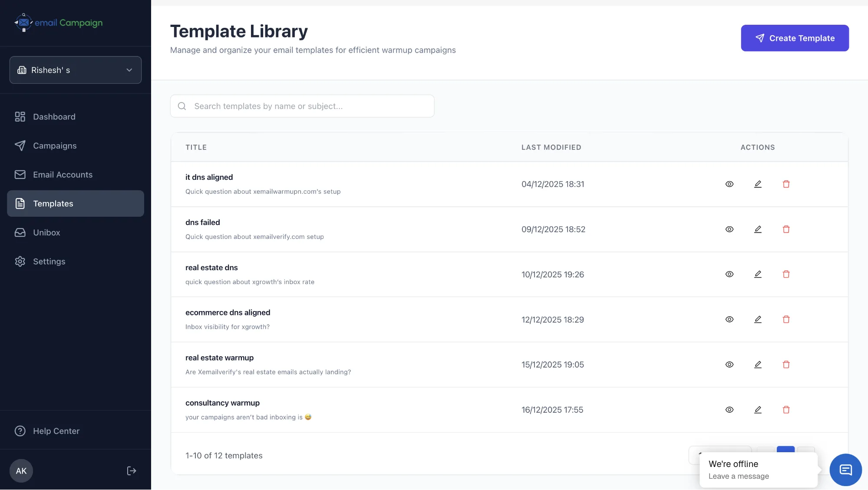The image size is (868, 490).
Task: Delete the 'consultancy warmup' template
Action: coord(786,410)
